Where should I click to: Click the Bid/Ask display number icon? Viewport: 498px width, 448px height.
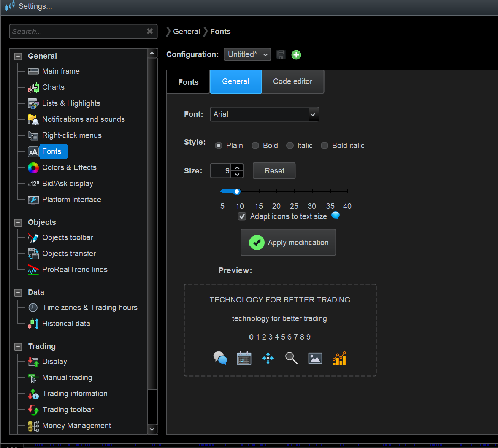point(33,184)
